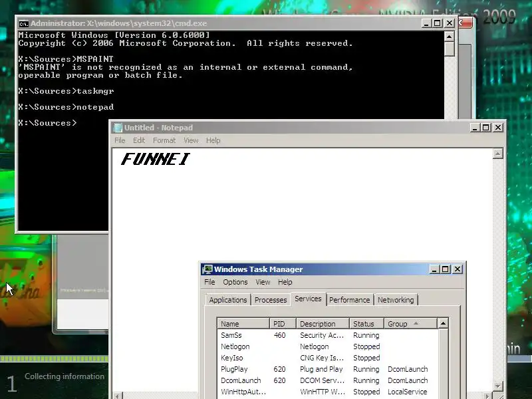Close the Administrator cmd.exe window
Image resolution: width=532 pixels, height=399 pixels.
[450, 23]
